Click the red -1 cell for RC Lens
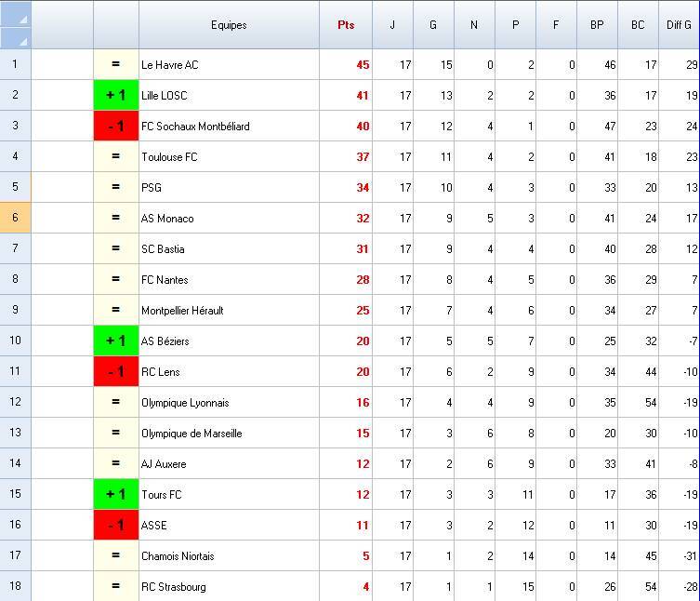The width and height of the screenshot is (700, 601). point(116,371)
